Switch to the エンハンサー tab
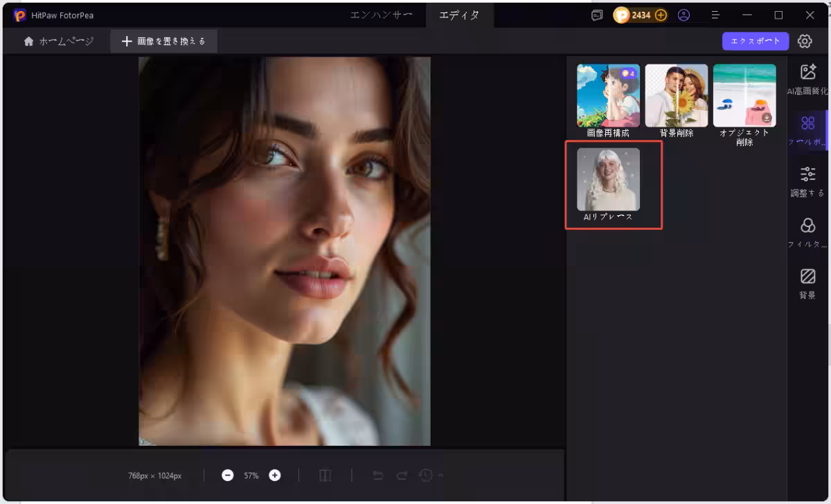The width and height of the screenshot is (831, 504). tap(381, 15)
